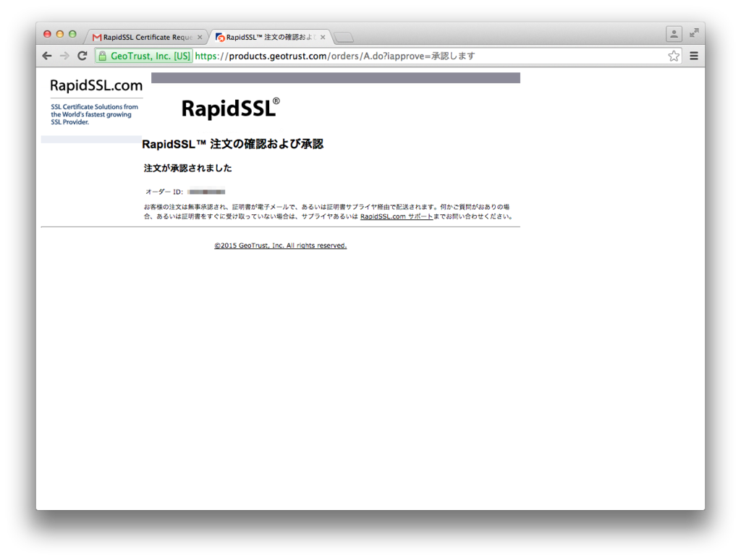Click the large RapidSSL header logo

(x=230, y=109)
